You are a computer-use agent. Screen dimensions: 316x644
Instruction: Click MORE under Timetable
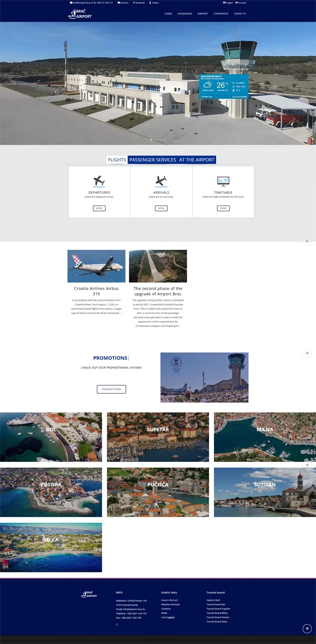223,208
